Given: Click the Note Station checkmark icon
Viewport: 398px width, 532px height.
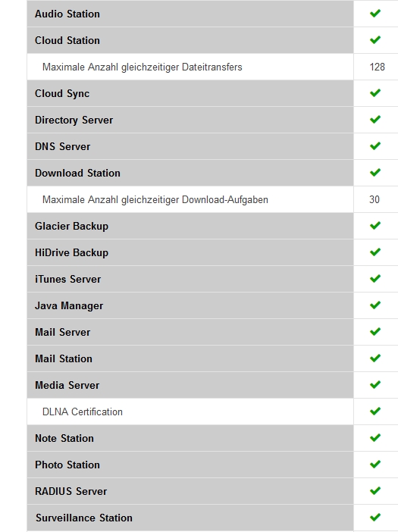Looking at the screenshot, I should pos(375,438).
